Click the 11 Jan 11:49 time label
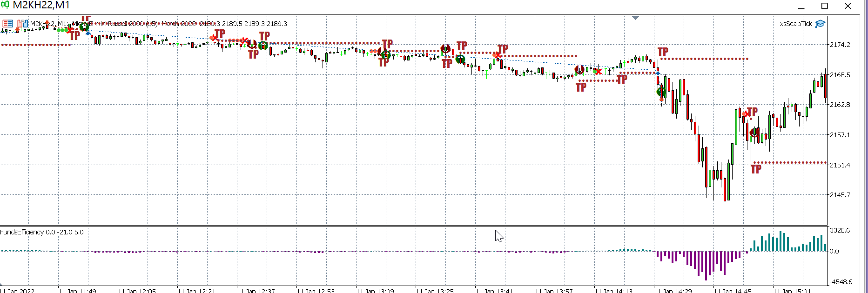 tap(77, 291)
